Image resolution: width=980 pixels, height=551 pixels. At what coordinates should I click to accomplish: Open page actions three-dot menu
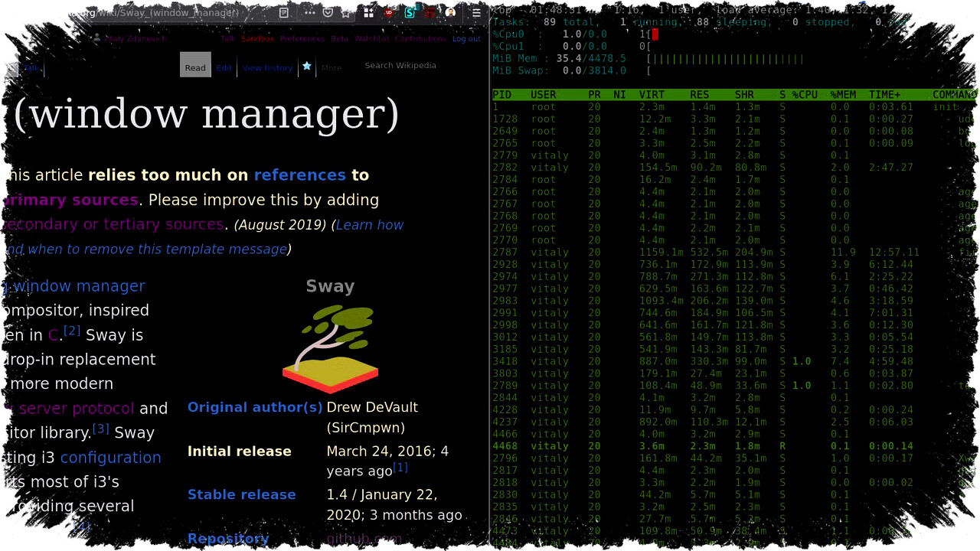309,12
